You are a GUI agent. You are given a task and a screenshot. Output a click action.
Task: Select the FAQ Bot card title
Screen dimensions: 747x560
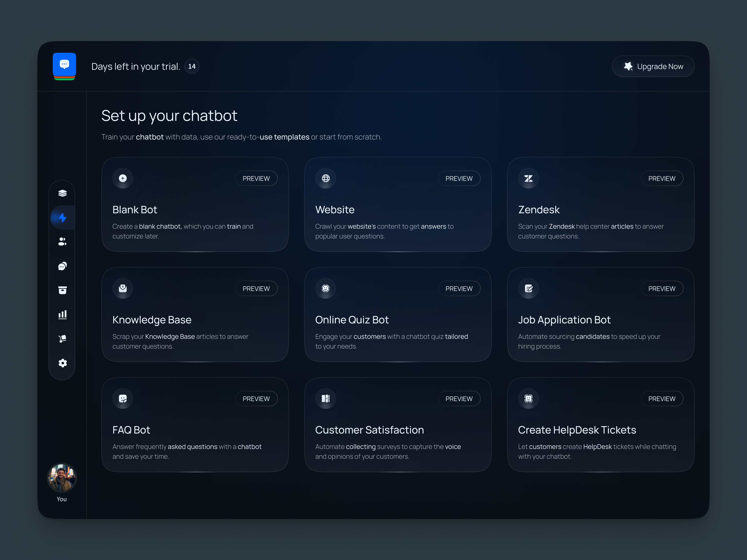[x=131, y=430]
